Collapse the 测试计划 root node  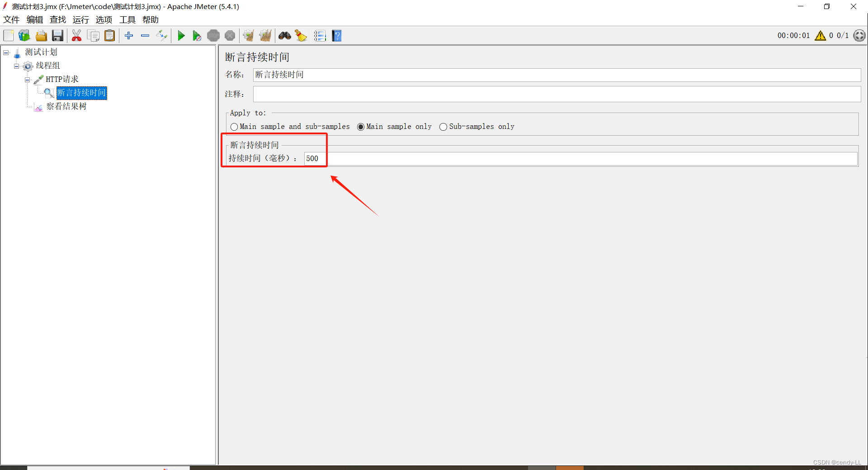click(x=6, y=52)
